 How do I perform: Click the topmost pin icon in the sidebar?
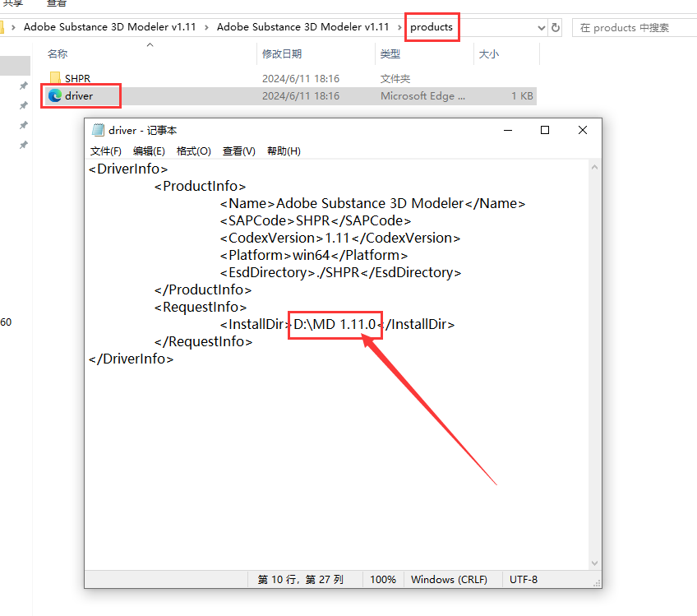pos(23,85)
